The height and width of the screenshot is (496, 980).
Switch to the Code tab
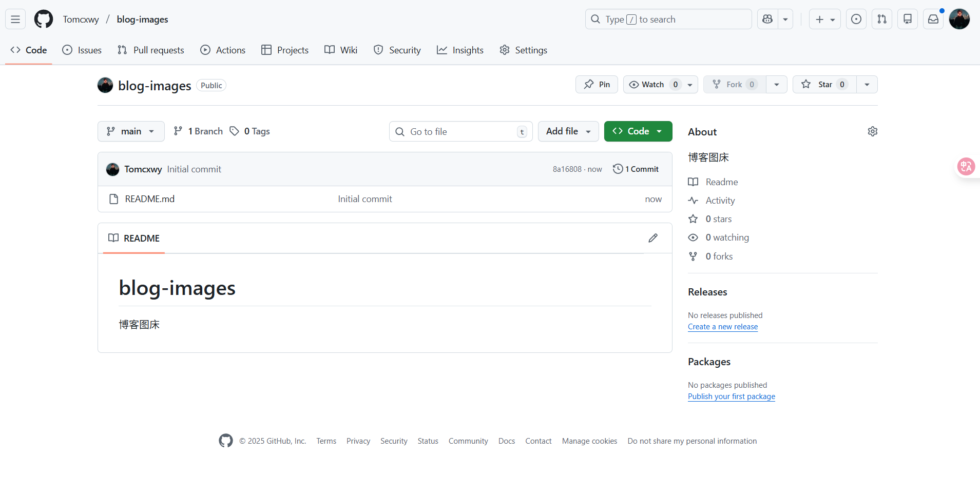pyautogui.click(x=29, y=50)
